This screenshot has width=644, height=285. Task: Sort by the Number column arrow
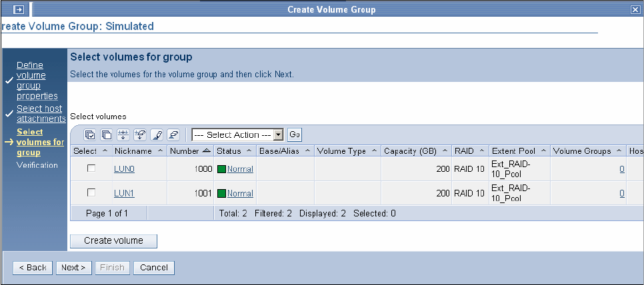pos(206,151)
